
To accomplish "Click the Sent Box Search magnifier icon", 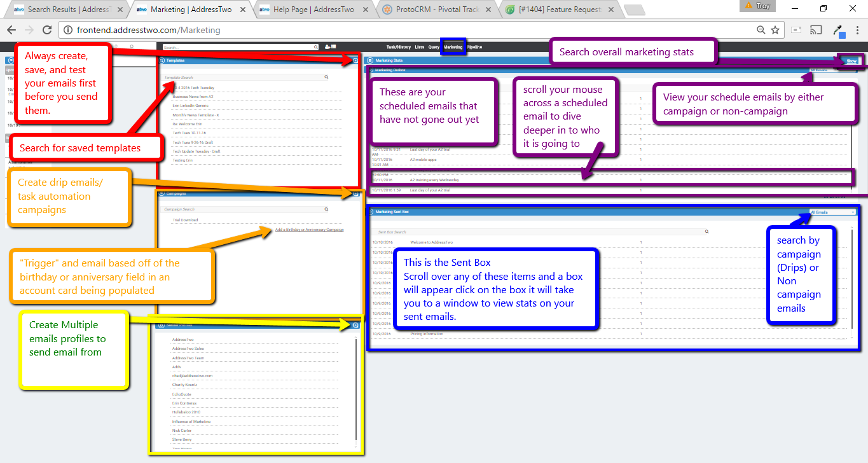I will point(706,232).
